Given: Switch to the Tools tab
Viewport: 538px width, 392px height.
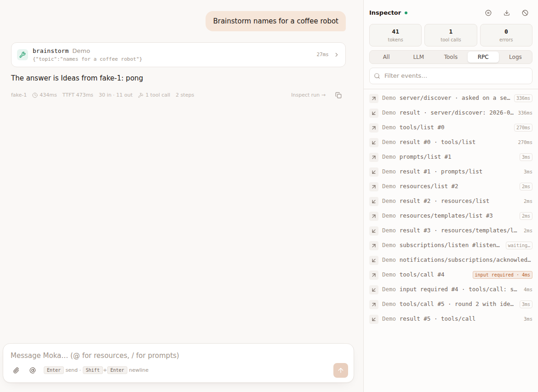Looking at the screenshot, I should coord(451,57).
